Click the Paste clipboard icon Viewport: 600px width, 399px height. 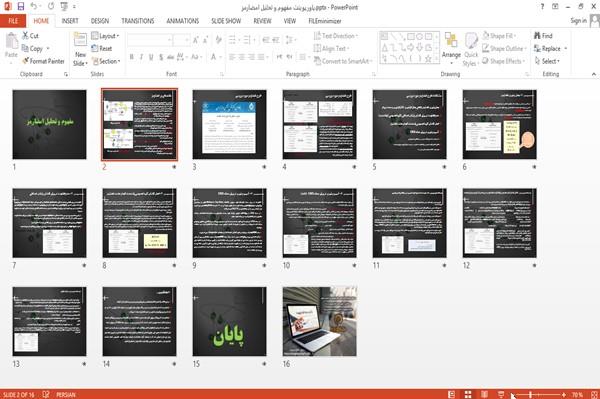click(x=11, y=41)
